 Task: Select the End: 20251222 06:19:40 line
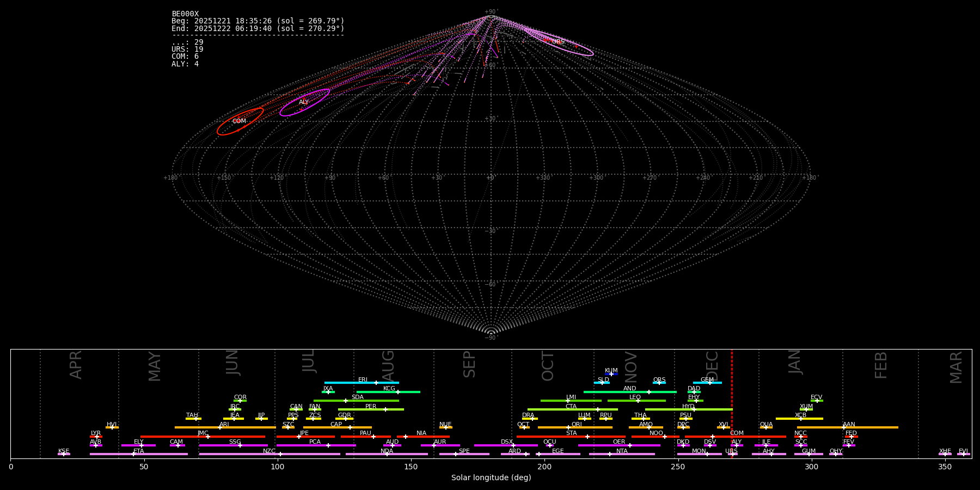coord(258,28)
